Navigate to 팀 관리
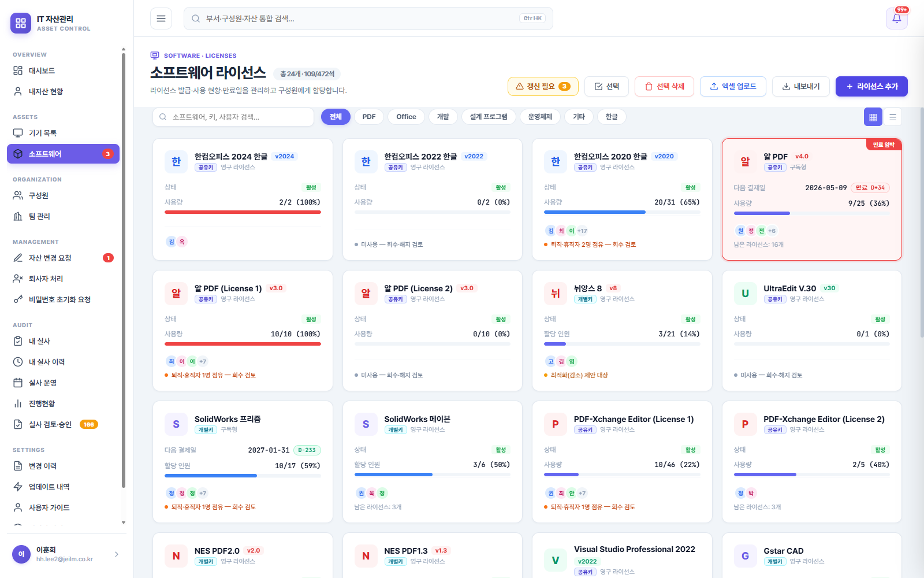This screenshot has width=924, height=578. [x=64, y=216]
